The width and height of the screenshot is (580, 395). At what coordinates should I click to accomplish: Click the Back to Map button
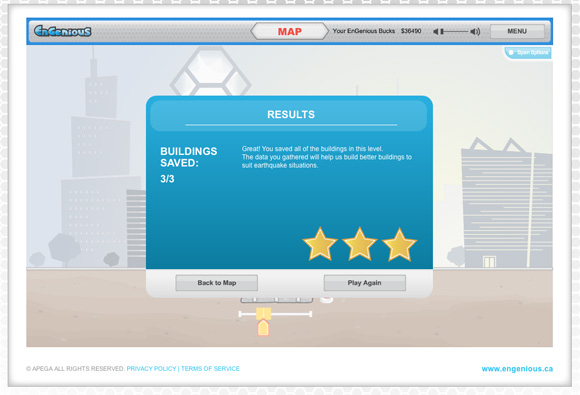pyautogui.click(x=216, y=283)
